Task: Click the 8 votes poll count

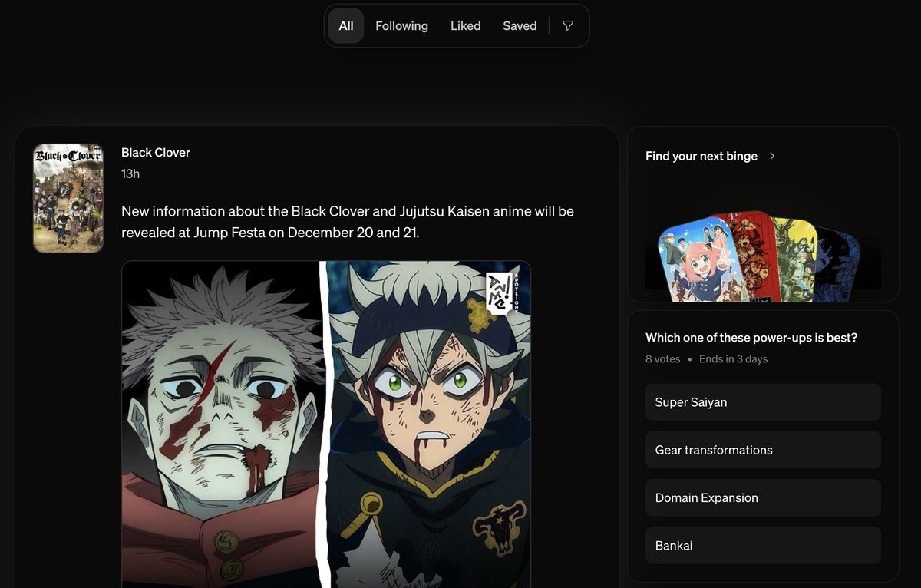Action: click(x=663, y=359)
